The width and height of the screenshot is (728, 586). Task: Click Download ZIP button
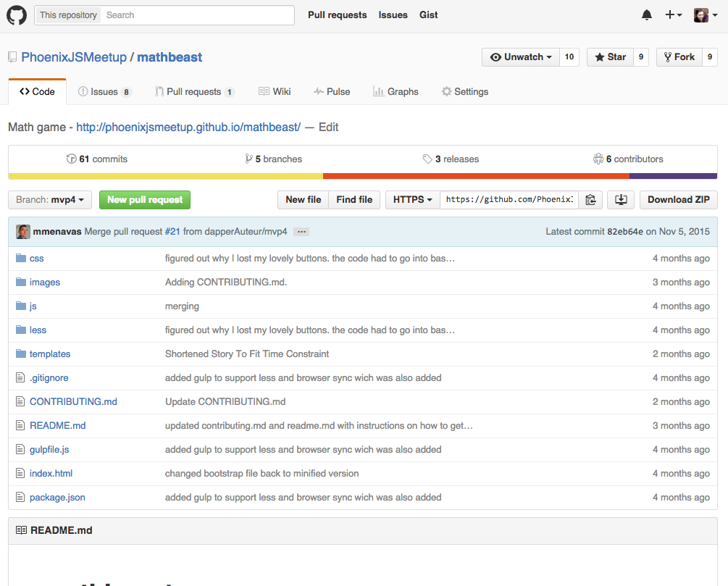[x=678, y=200]
